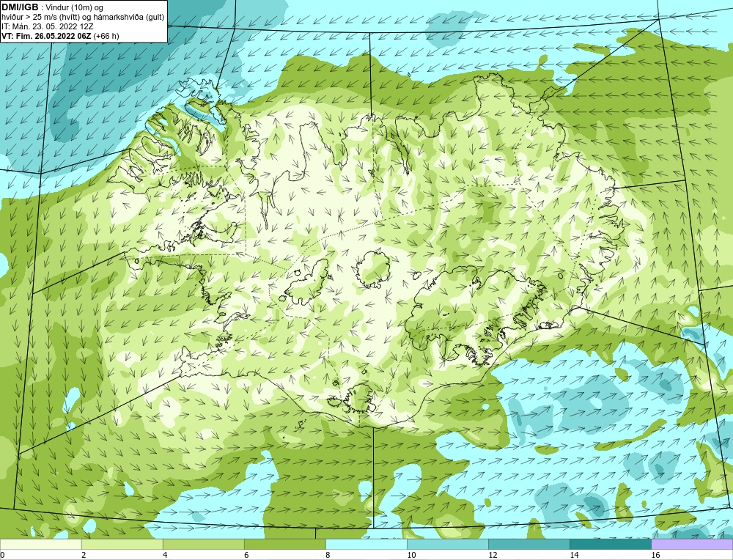Click the 0–2 m/s pale legend swatch
The image size is (733, 560).
(40, 545)
